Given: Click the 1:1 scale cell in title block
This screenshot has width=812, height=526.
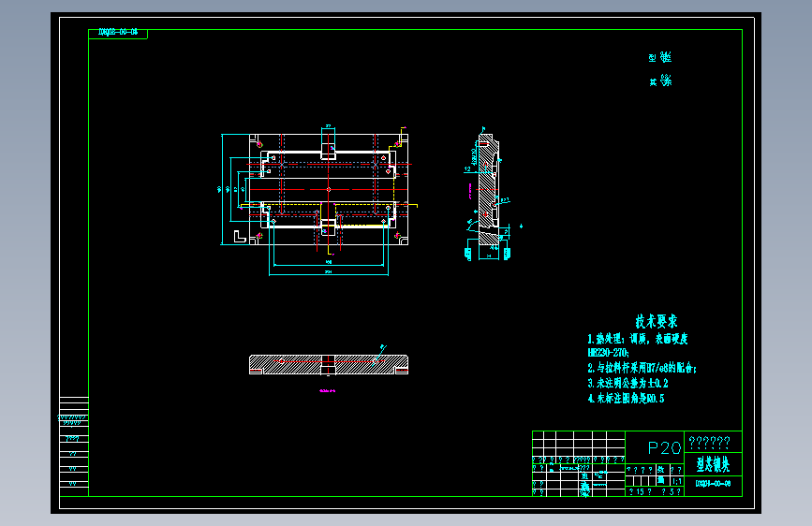Looking at the screenshot, I should click(677, 481).
